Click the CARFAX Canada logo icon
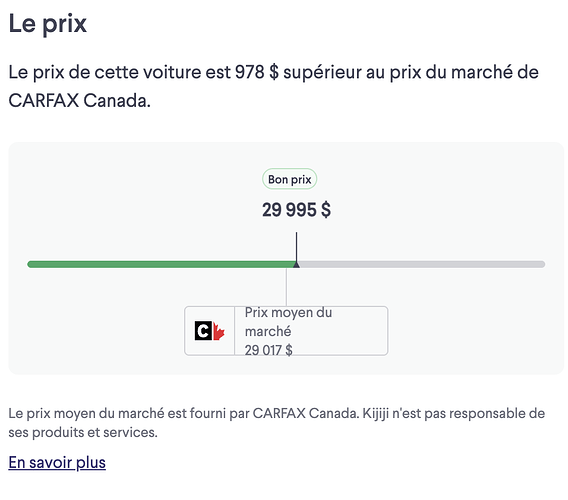The width and height of the screenshot is (568, 500). (x=209, y=331)
